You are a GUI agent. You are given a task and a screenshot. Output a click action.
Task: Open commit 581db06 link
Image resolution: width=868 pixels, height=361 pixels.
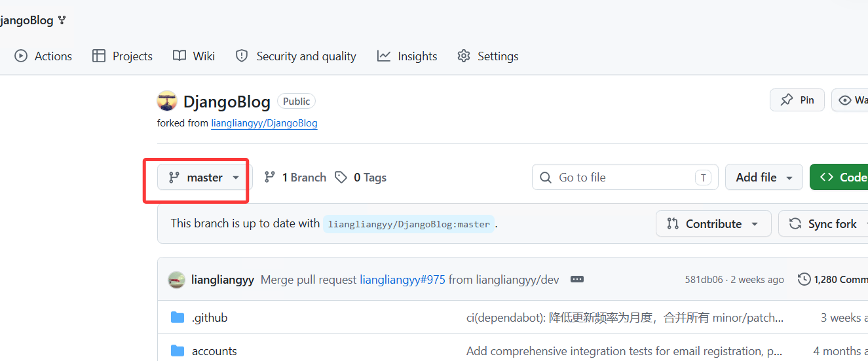coord(704,280)
